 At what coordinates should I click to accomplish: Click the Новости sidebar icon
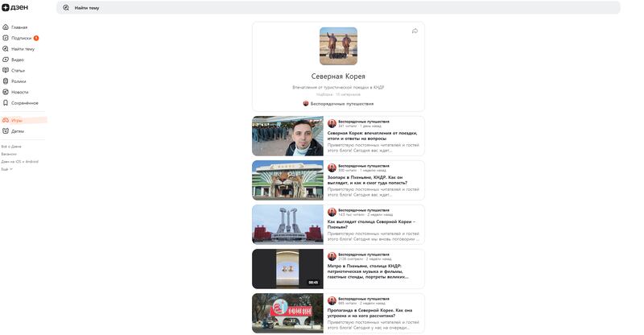tap(6, 92)
